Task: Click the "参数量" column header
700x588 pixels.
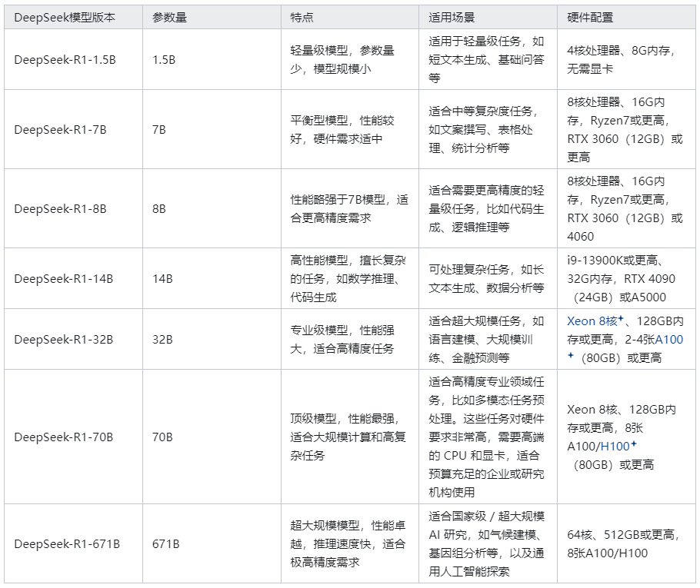Action: click(169, 18)
